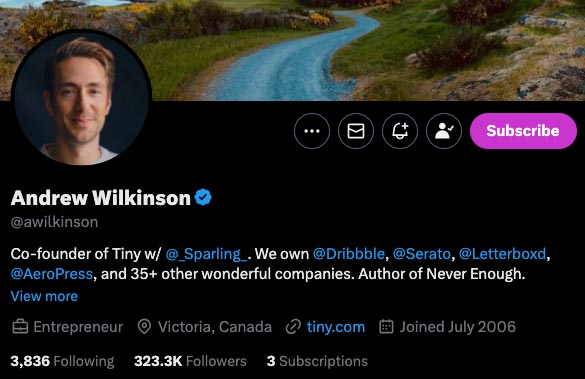Open the @Letterboxd mention
The height and width of the screenshot is (379, 585).
(x=502, y=254)
